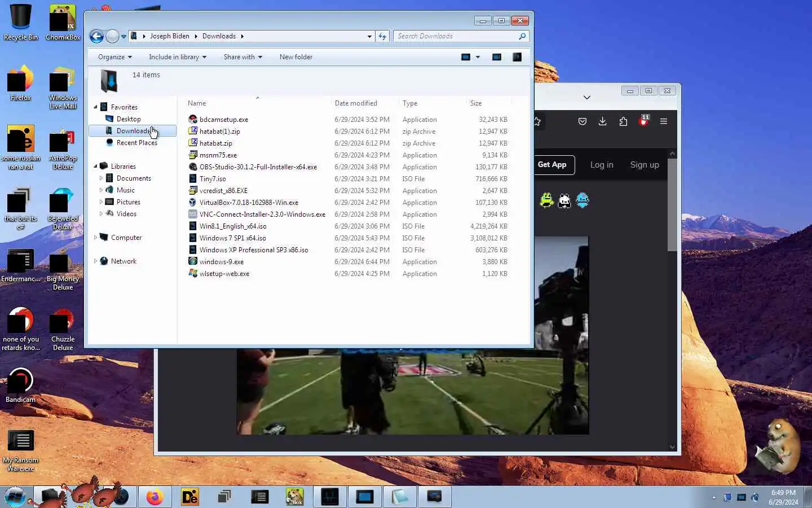Viewport: 812px width, 508px height.
Task: Click the red extension icon with 11 badge
Action: tap(644, 120)
